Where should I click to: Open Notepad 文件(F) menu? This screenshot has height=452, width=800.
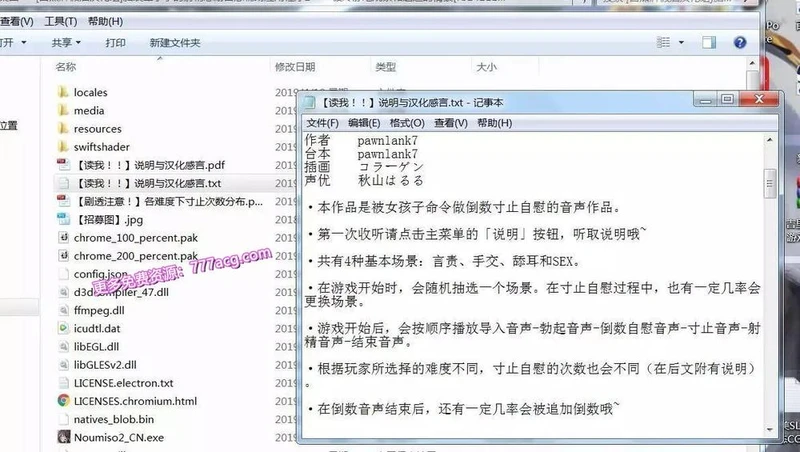pyautogui.click(x=322, y=123)
